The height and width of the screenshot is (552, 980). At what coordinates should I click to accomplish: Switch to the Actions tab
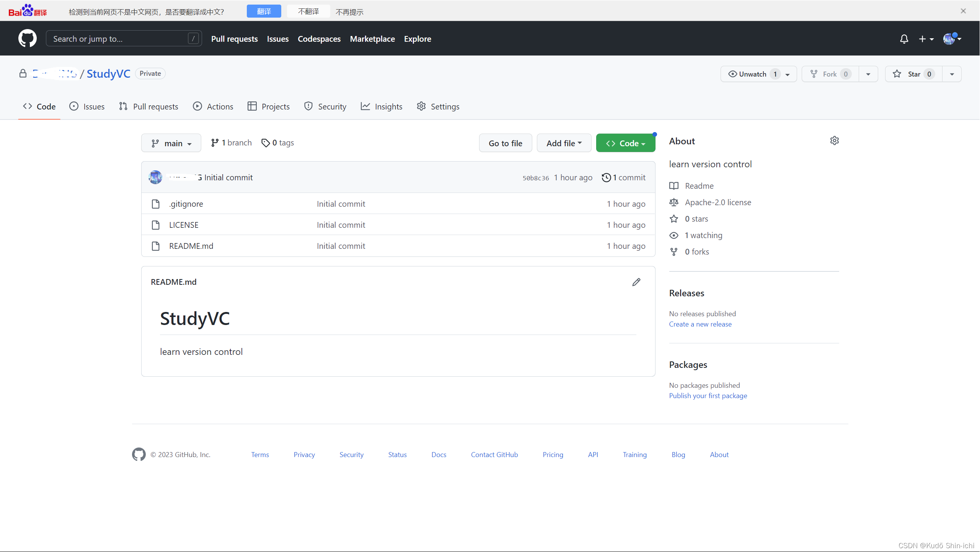pyautogui.click(x=213, y=106)
